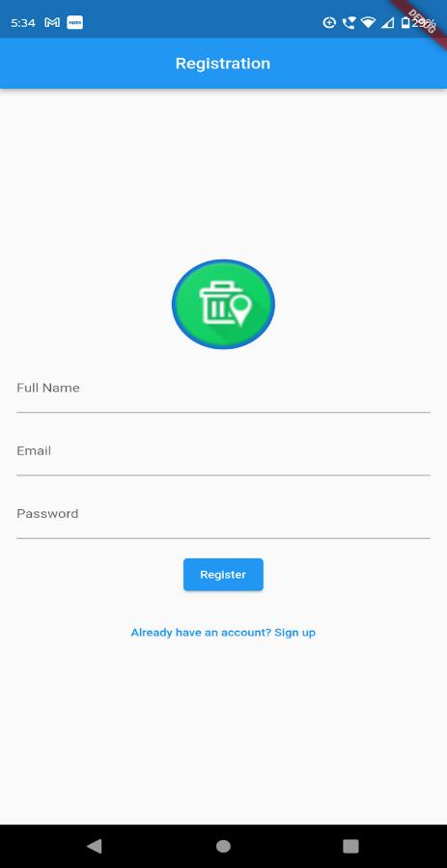
Task: Tap the status bar clock showing 5:34
Action: (x=23, y=23)
